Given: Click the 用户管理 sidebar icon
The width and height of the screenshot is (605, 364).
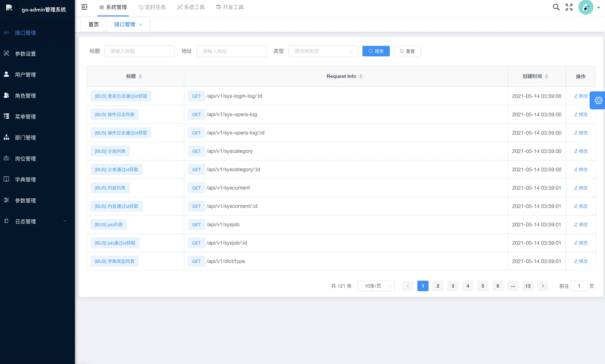Looking at the screenshot, I should (x=6, y=74).
